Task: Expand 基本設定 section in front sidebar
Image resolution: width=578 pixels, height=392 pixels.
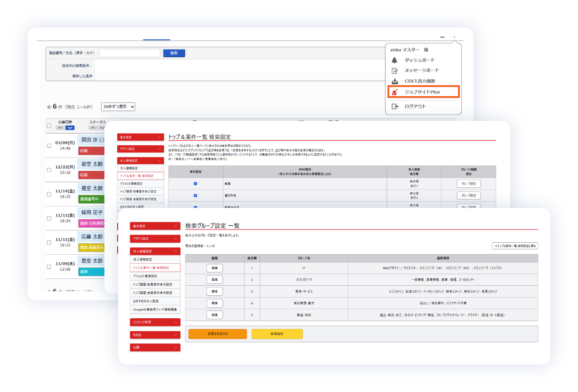Action: coord(155,226)
